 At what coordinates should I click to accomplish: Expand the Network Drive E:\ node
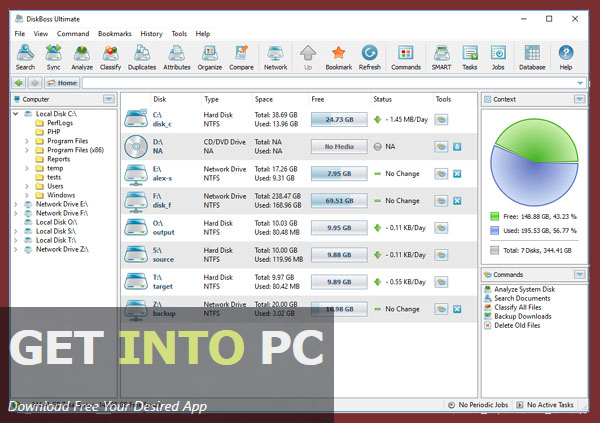pos(15,203)
